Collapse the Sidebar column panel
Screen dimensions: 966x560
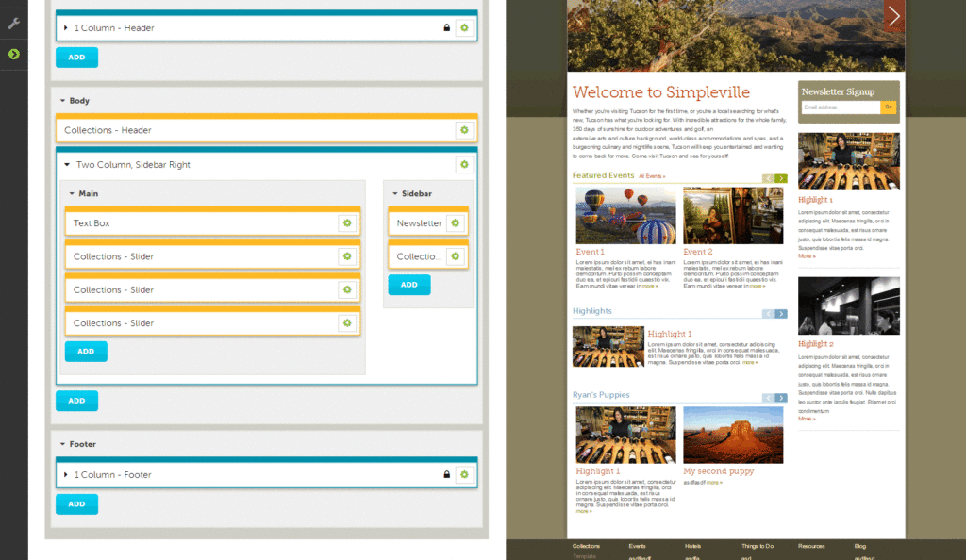tap(395, 194)
